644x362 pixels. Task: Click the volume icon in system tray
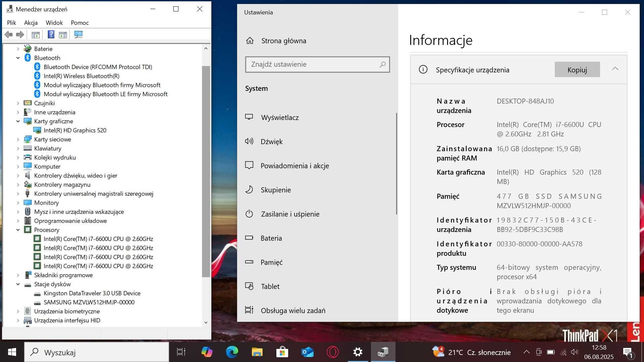(575, 352)
